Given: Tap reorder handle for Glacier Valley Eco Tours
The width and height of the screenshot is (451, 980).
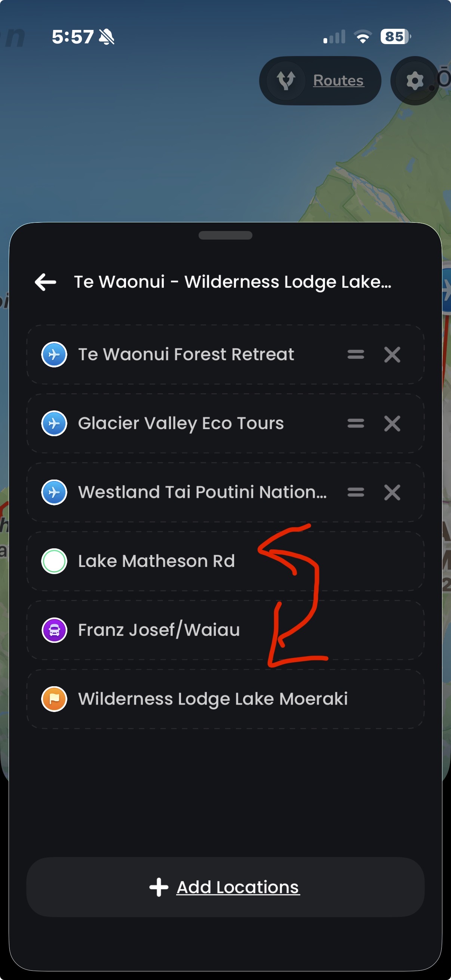Looking at the screenshot, I should pyautogui.click(x=356, y=423).
